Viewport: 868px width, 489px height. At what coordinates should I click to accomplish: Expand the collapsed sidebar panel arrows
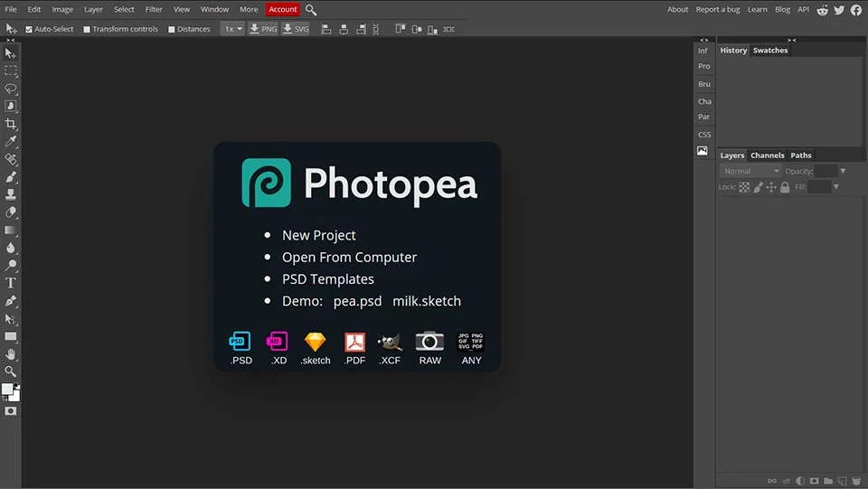703,40
